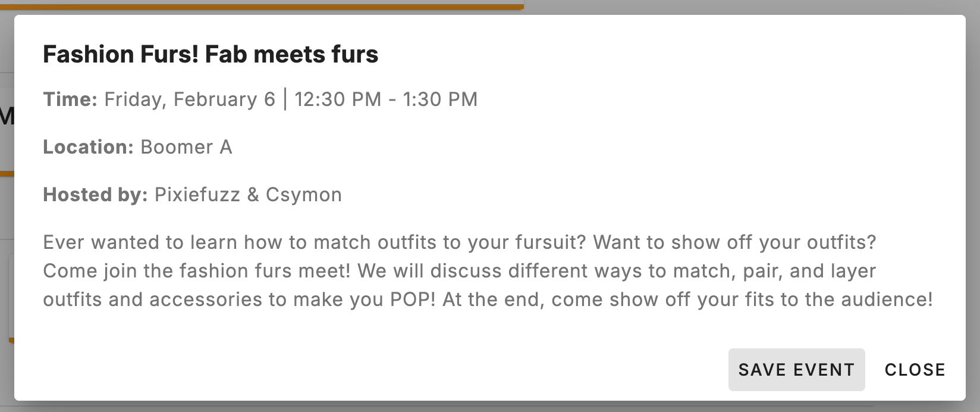Select the date Friday, February 6
The width and height of the screenshot is (980, 412).
(190, 99)
